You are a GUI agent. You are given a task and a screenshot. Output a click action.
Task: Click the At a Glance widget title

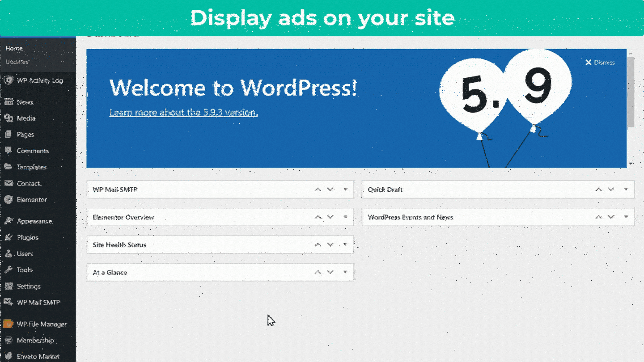coord(110,272)
